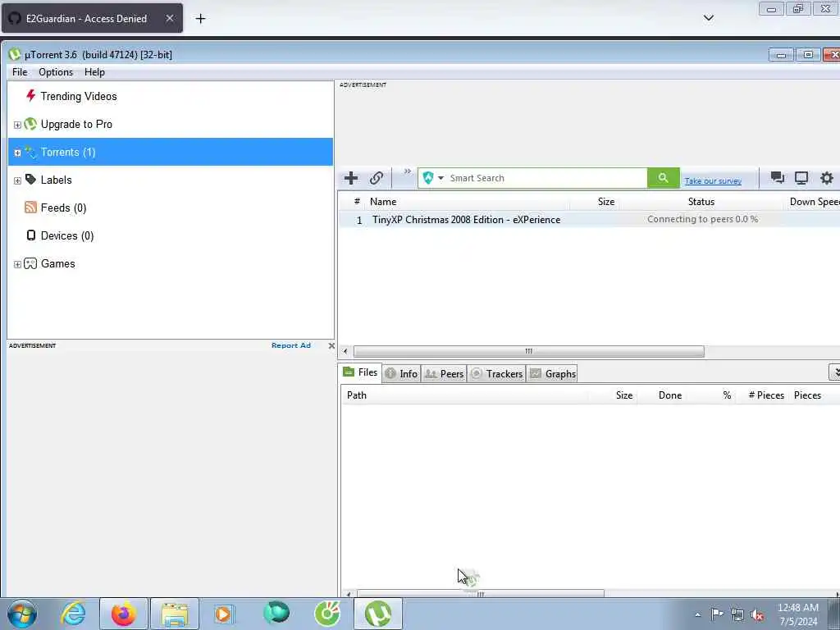Click the Labels tag icon
The width and height of the screenshot is (840, 630).
30,180
